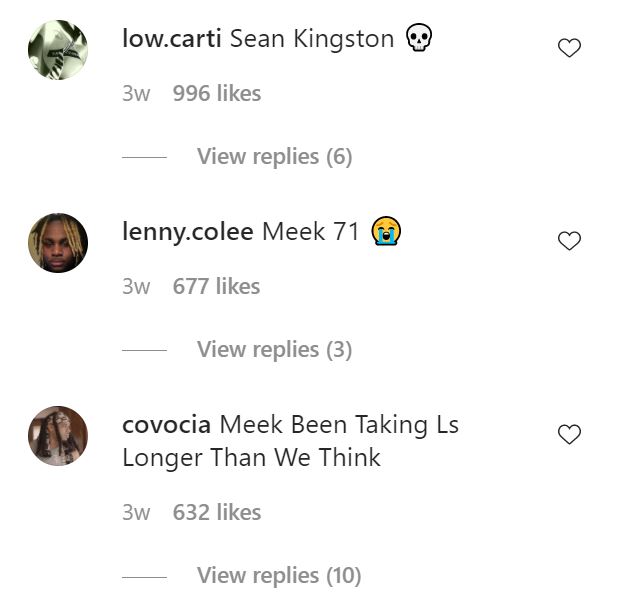
Task: Click the 3w timestamp on low.carti's comment
Action: pyautogui.click(x=136, y=94)
